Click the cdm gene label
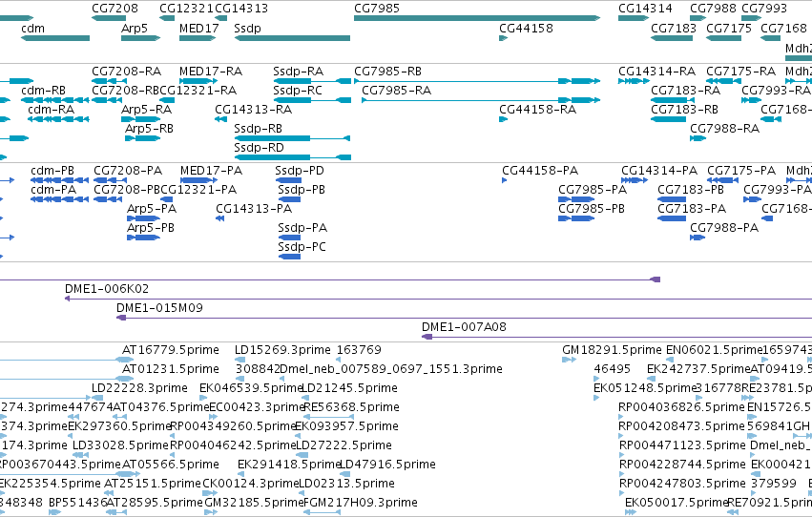Screen dimensions: 812x517 pyautogui.click(x=32, y=28)
